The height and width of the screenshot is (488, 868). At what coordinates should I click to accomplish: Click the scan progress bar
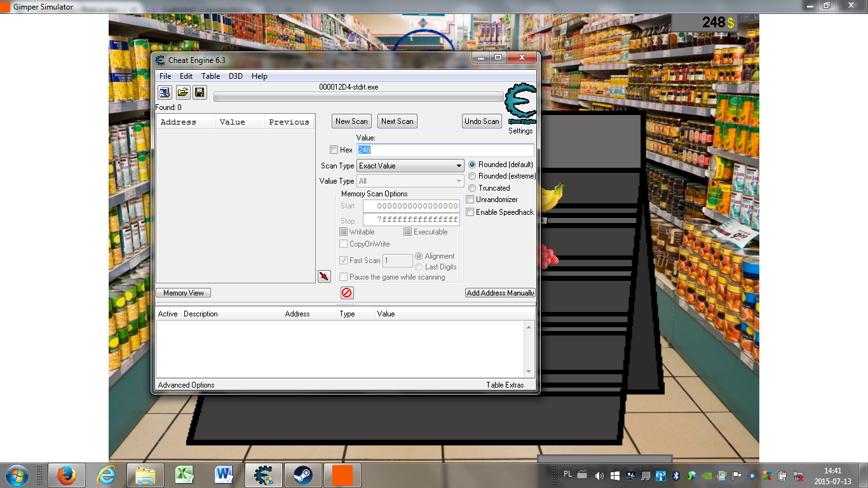(358, 97)
